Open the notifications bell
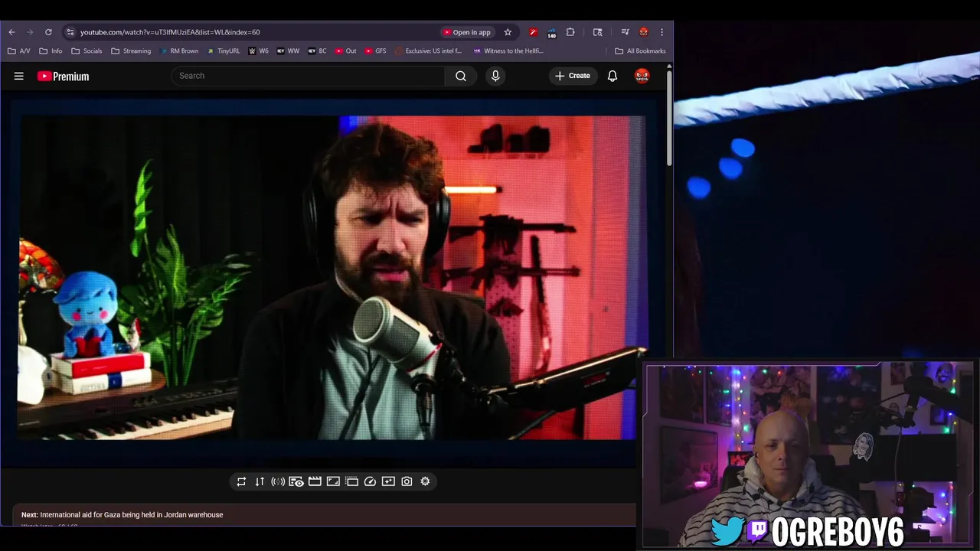The height and width of the screenshot is (551, 980). point(612,76)
